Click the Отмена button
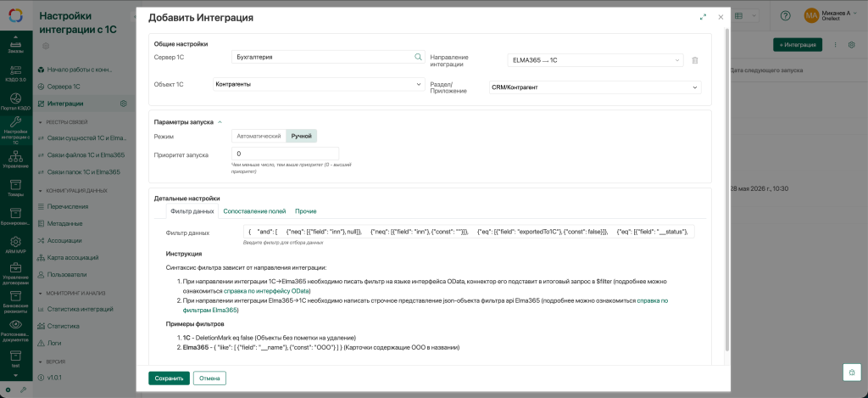The width and height of the screenshot is (868, 398). pos(210,378)
